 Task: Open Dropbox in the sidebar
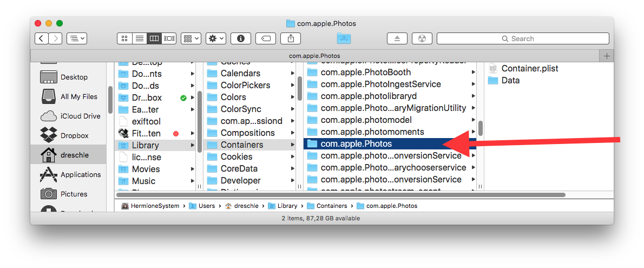[x=68, y=135]
